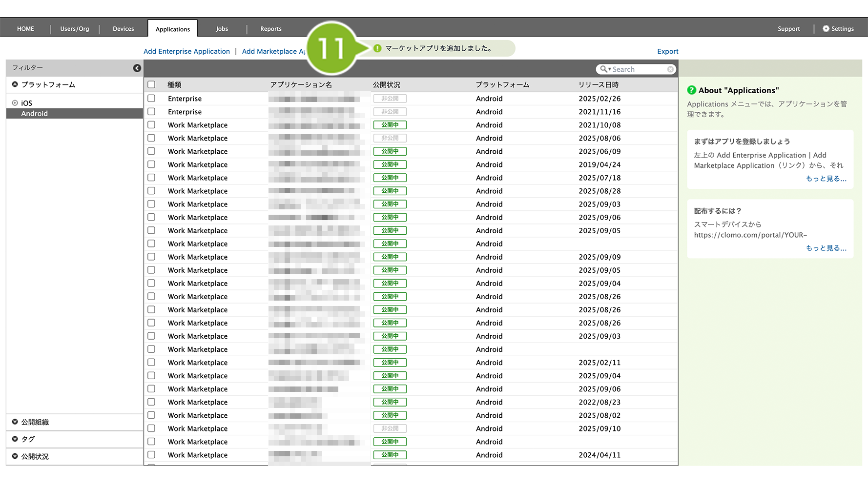Switch to the Devices tab
Image resolution: width=868 pixels, height=488 pixels.
(123, 29)
